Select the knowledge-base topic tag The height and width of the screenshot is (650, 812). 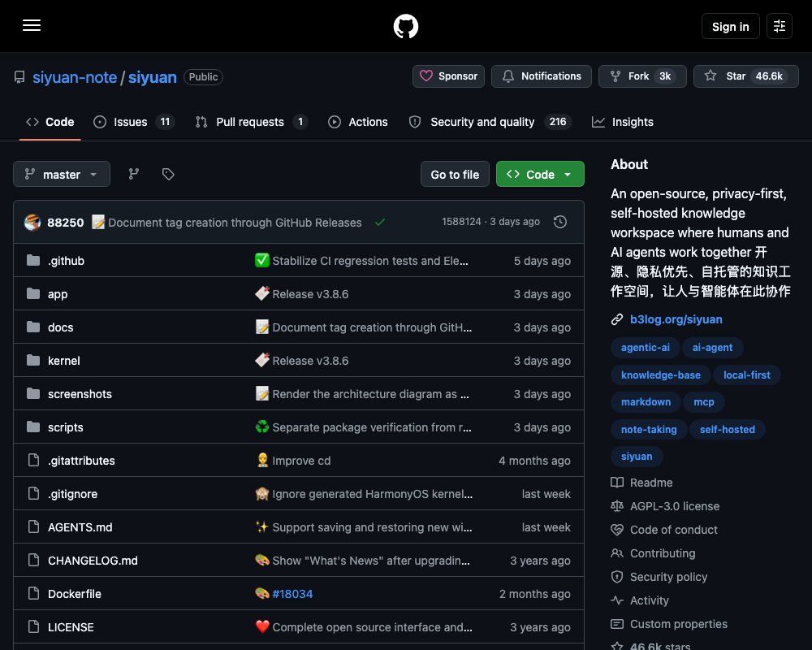click(x=661, y=375)
